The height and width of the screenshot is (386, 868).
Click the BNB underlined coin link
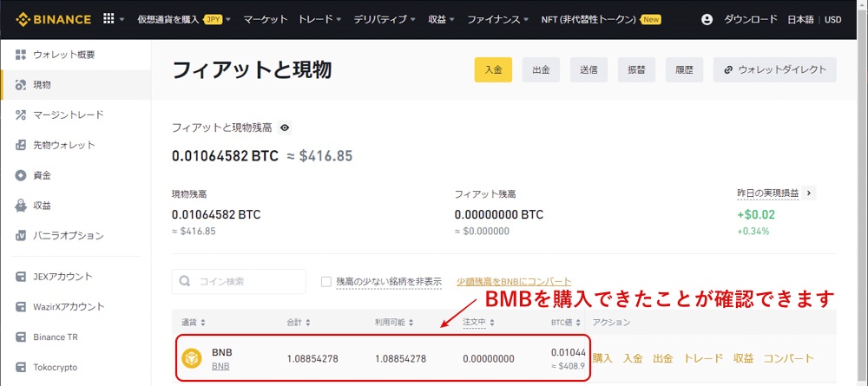[x=220, y=366]
